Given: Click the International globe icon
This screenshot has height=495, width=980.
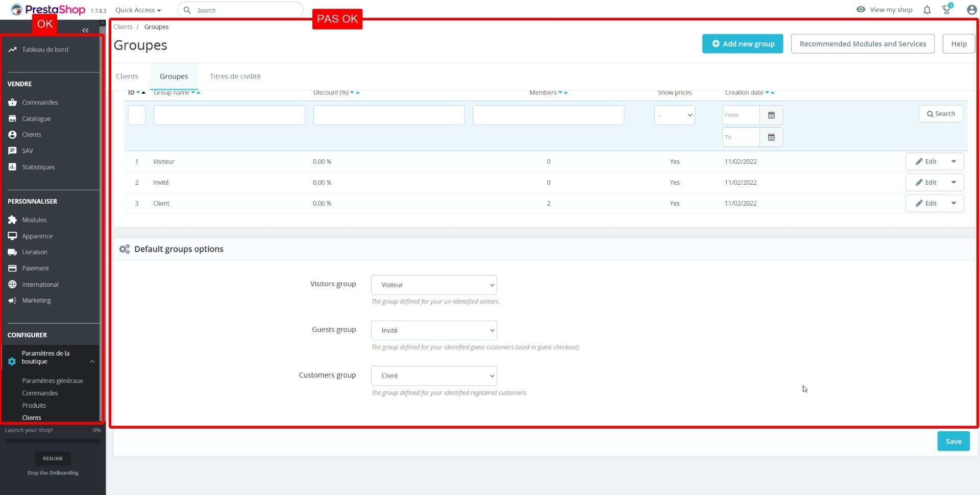Looking at the screenshot, I should [12, 285].
